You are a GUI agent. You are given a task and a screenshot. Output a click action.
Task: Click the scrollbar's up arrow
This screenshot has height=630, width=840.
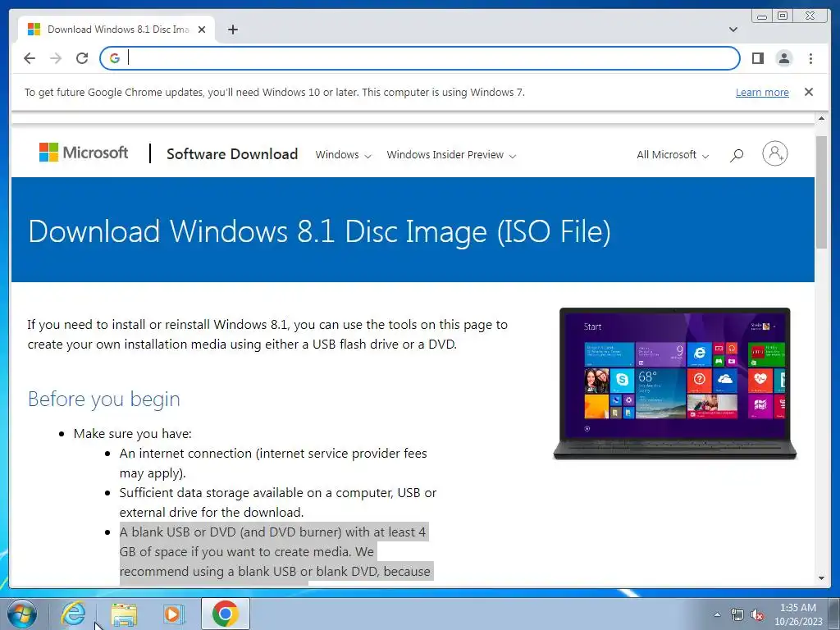tap(821, 118)
